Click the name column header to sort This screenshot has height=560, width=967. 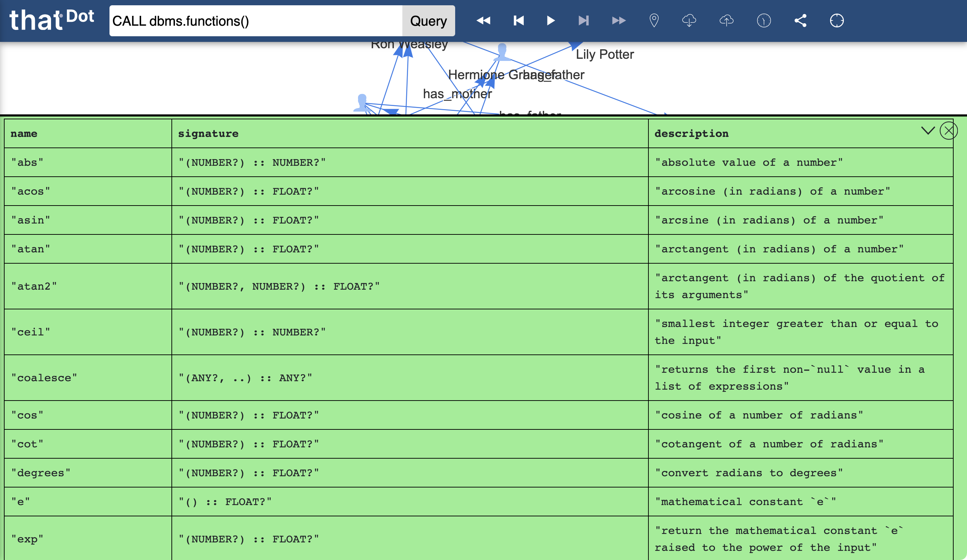tap(23, 134)
